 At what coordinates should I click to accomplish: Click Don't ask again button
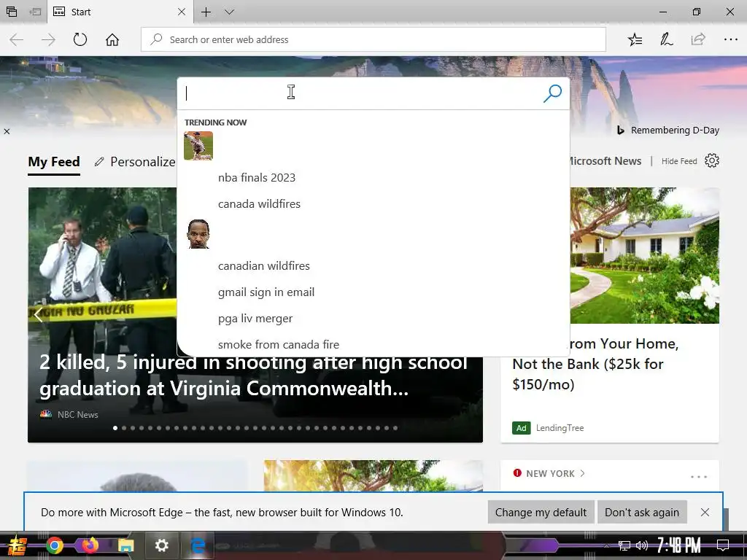642,513
